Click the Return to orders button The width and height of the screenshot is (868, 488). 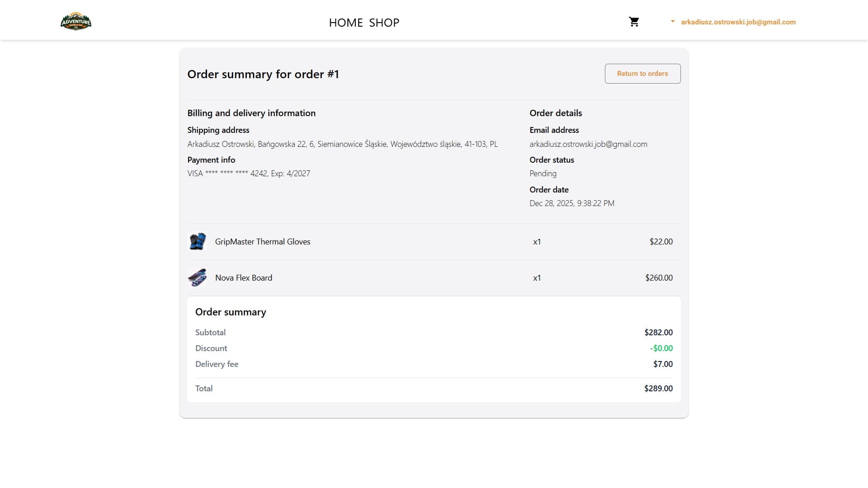pyautogui.click(x=642, y=73)
